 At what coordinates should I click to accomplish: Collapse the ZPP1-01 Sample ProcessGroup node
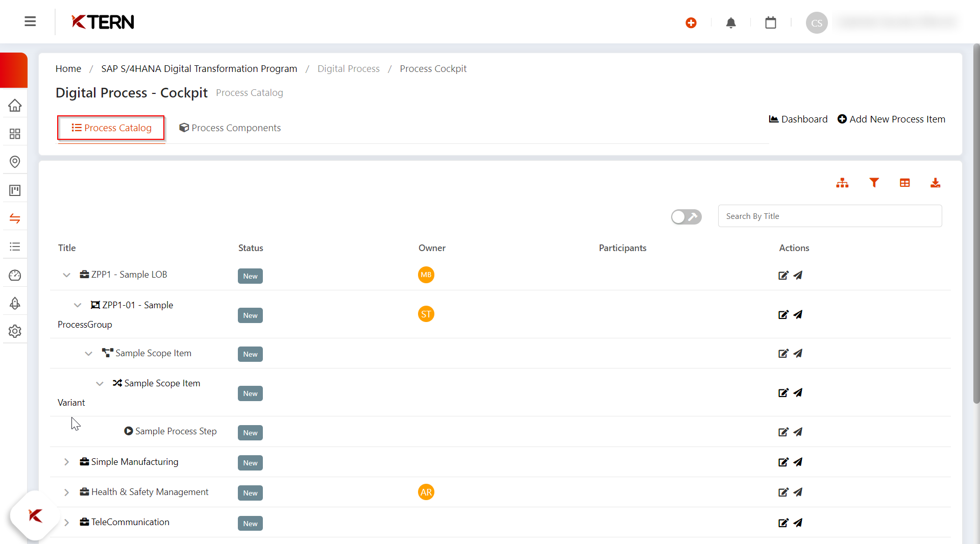78,305
